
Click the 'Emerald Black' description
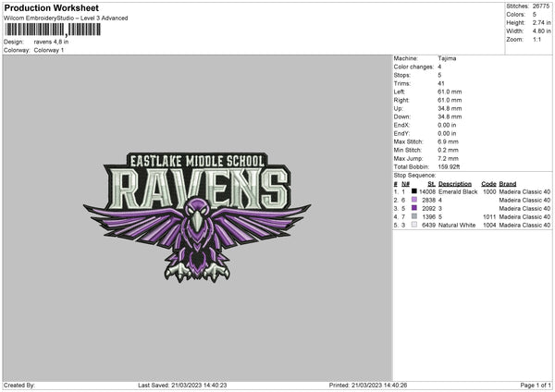pos(458,191)
